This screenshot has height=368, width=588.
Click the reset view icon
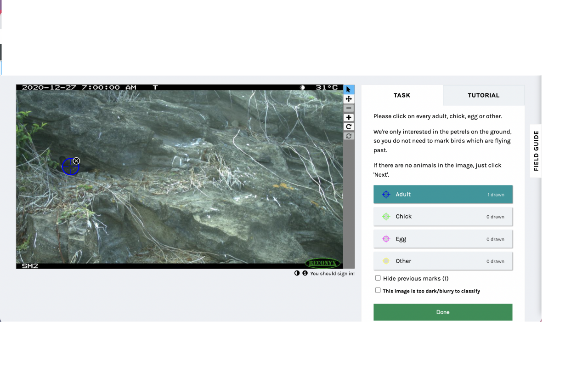pyautogui.click(x=349, y=136)
